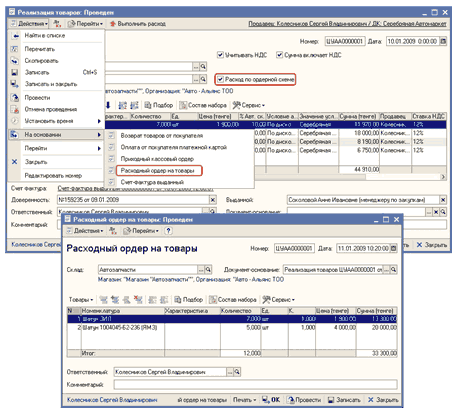
Task: Click calendar icon beside 11.01.2009 date
Action: [x=394, y=248]
